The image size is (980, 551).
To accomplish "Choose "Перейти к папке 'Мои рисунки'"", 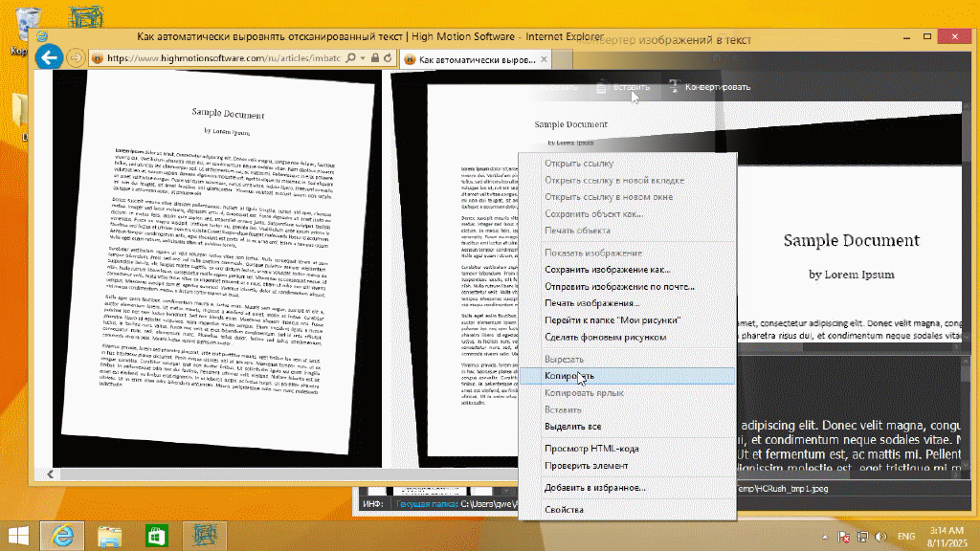I will click(612, 320).
